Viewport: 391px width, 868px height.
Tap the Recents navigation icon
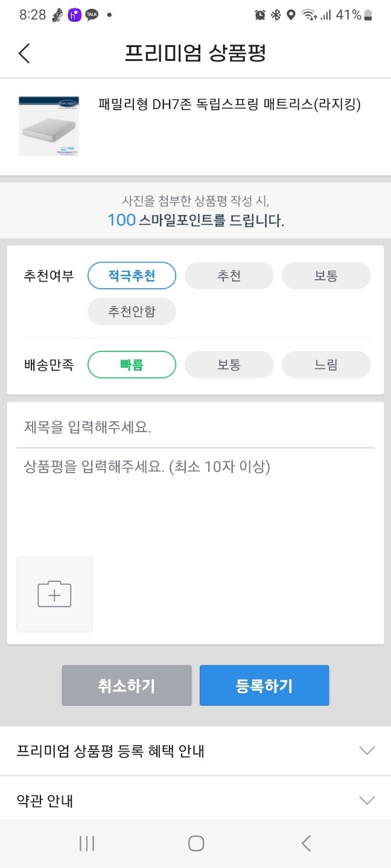pos(87,843)
